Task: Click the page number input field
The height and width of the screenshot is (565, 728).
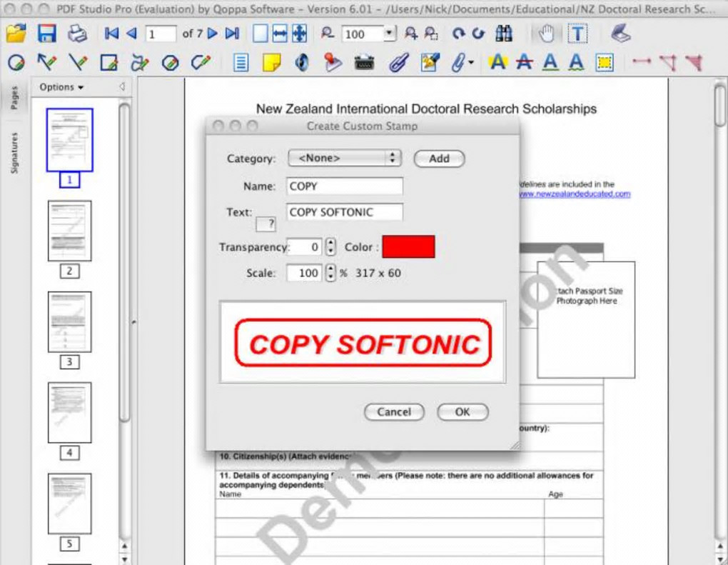Action: pos(161,34)
